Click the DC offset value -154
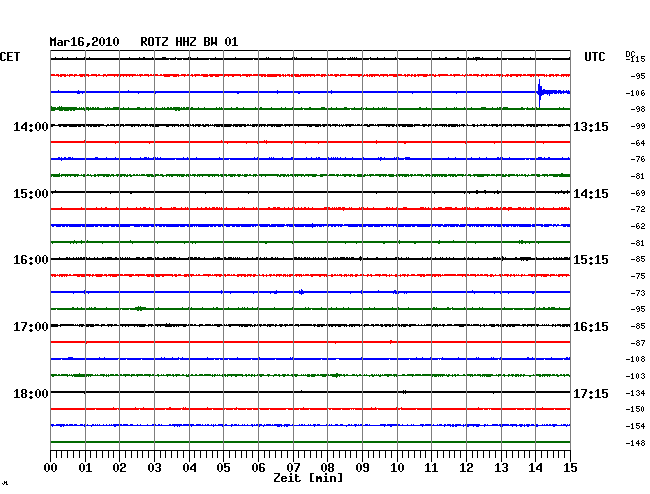650x494 pixels. click(635, 426)
